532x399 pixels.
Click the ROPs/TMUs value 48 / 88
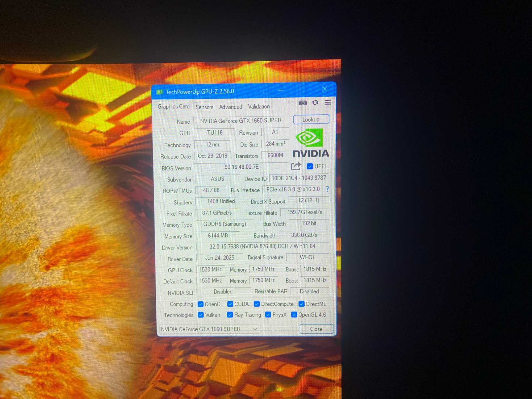(211, 190)
